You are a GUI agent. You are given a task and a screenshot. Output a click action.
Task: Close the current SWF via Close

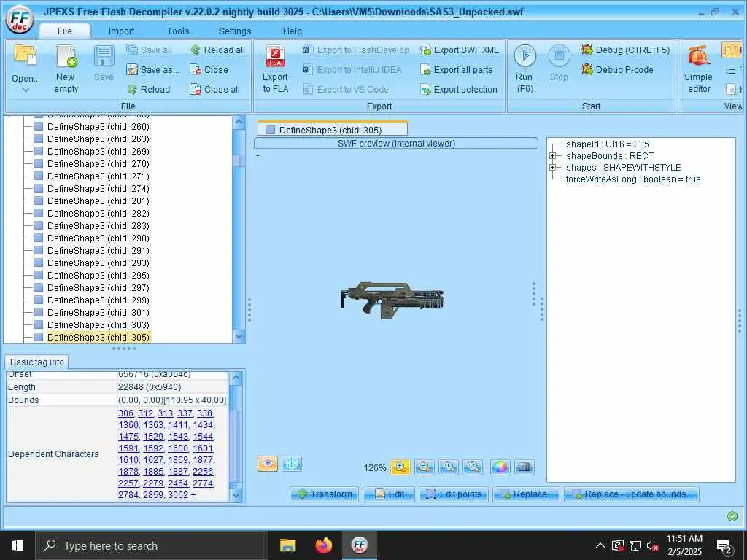click(x=209, y=69)
